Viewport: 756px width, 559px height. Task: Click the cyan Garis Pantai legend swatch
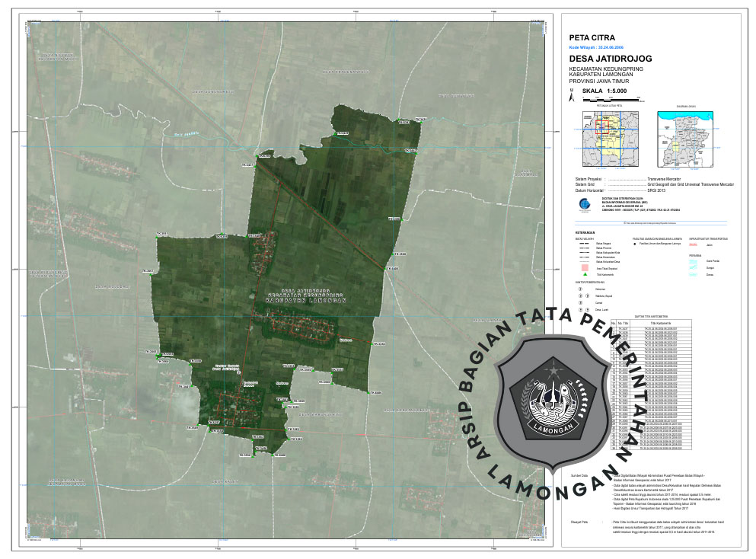(x=694, y=260)
